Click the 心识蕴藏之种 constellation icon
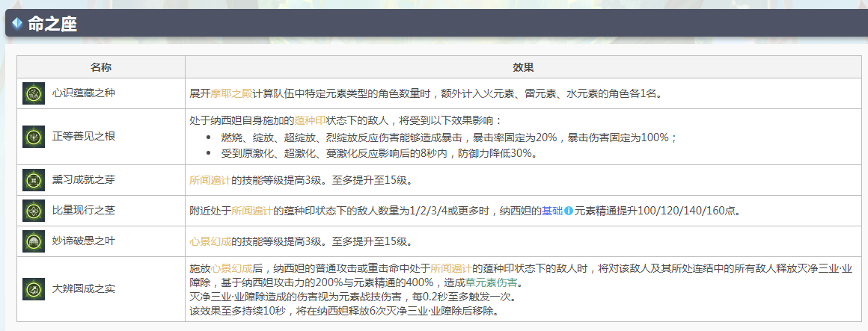Image resolution: width=868 pixels, height=331 pixels. click(33, 93)
